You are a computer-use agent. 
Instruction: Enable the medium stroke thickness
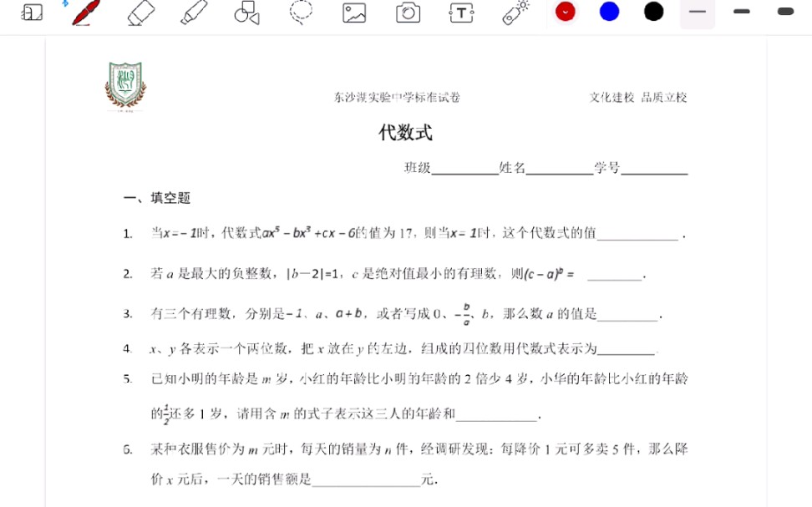741,13
